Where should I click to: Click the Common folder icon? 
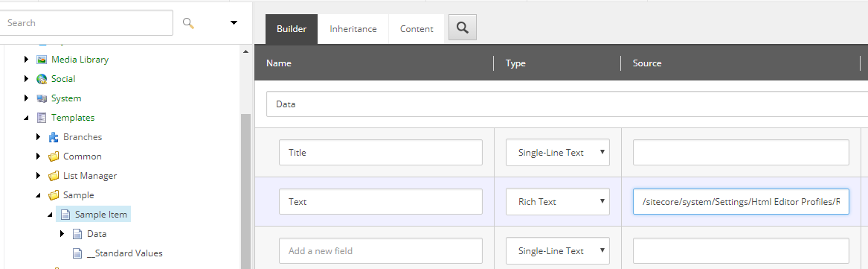coord(53,156)
